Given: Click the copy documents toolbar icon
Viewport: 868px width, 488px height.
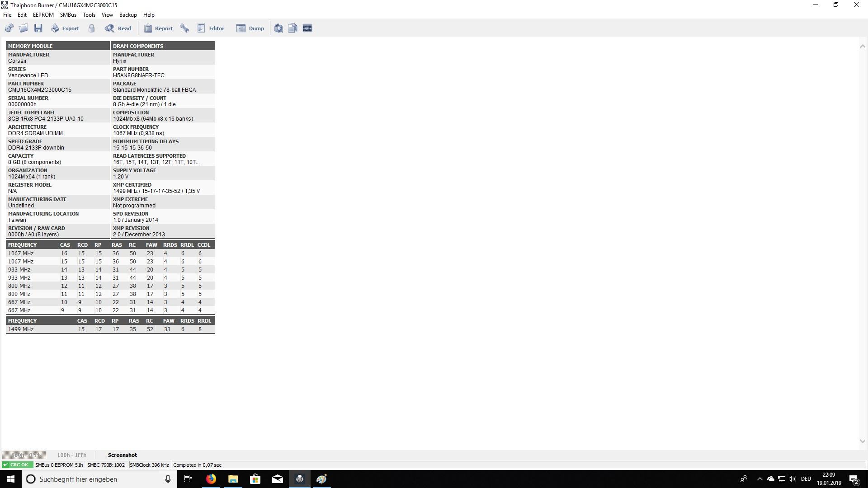Looking at the screenshot, I should 293,28.
